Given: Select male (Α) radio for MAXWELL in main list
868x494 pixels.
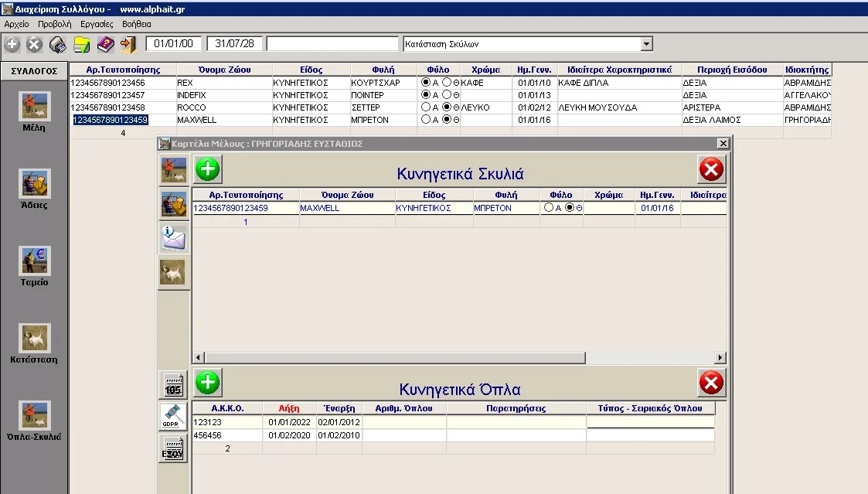Looking at the screenshot, I should tap(426, 119).
